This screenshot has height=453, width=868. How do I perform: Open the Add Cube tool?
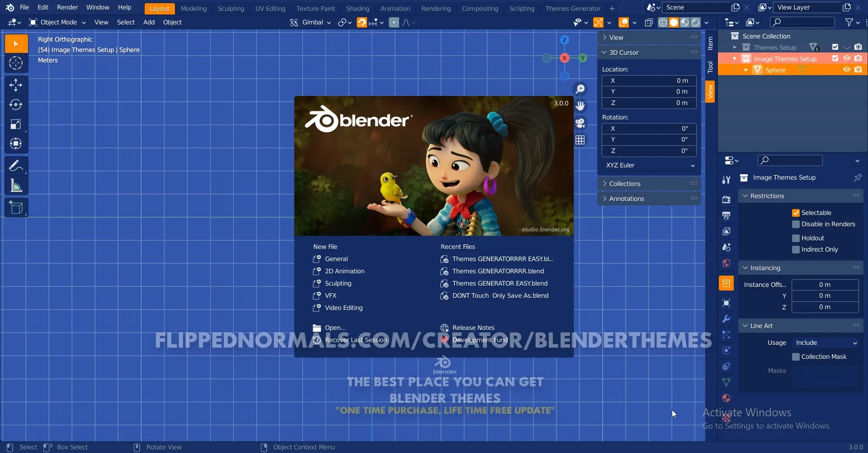coord(16,207)
